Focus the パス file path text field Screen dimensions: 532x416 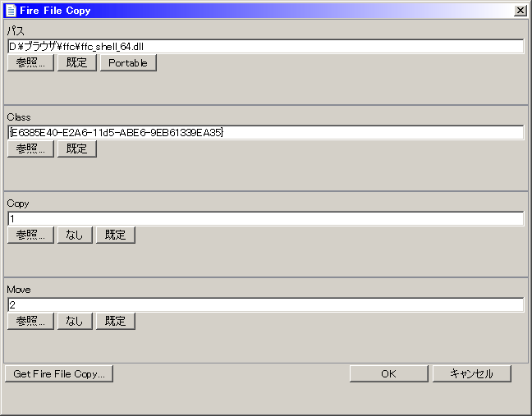(265, 47)
